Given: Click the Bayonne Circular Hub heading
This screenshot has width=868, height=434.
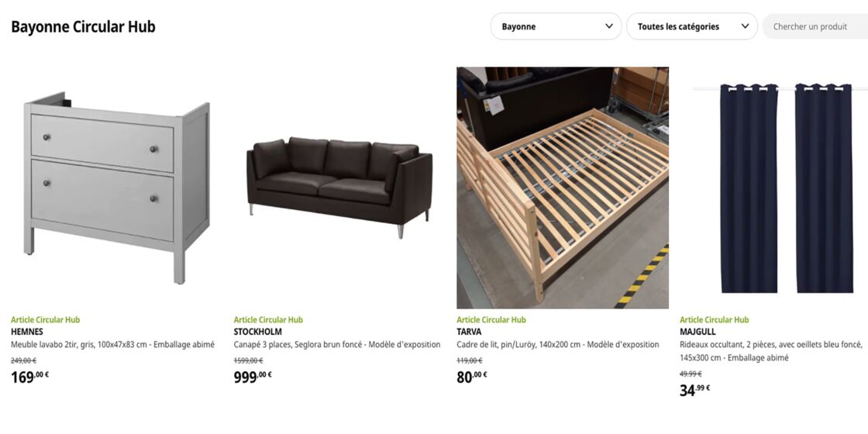Looking at the screenshot, I should click(x=83, y=26).
